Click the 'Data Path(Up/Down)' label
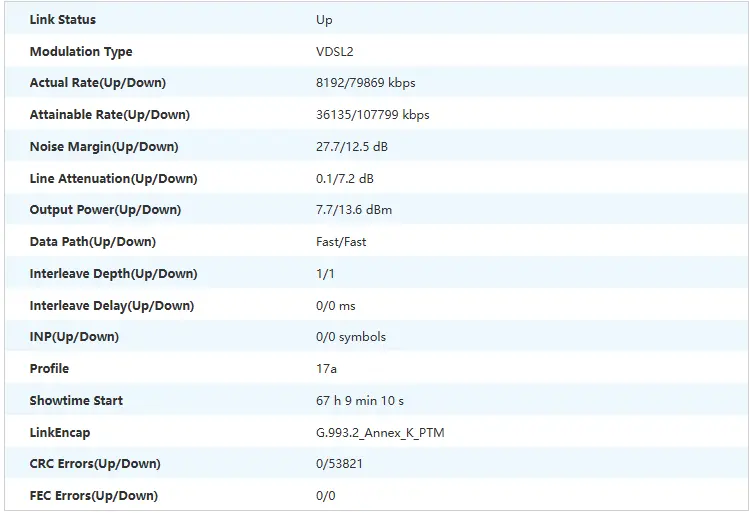The image size is (749, 513). (x=93, y=242)
